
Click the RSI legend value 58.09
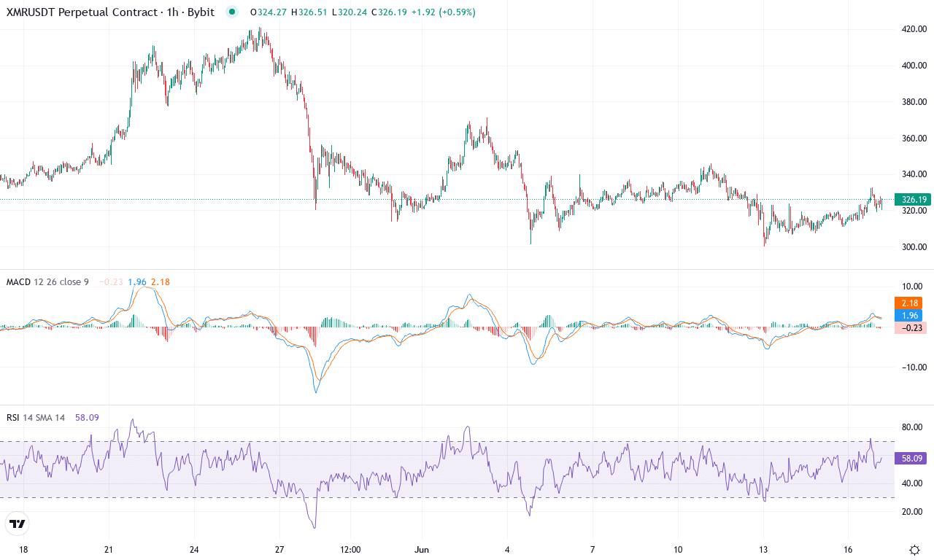click(x=87, y=417)
